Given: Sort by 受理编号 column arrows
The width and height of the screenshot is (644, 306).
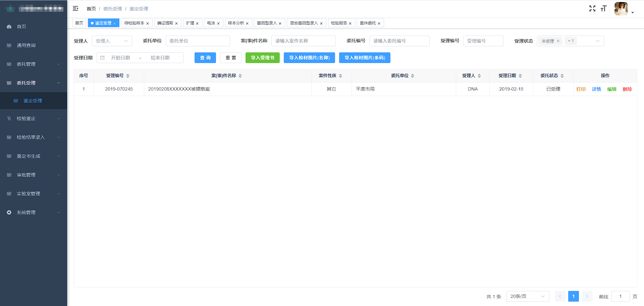Looking at the screenshot, I should coord(128,76).
